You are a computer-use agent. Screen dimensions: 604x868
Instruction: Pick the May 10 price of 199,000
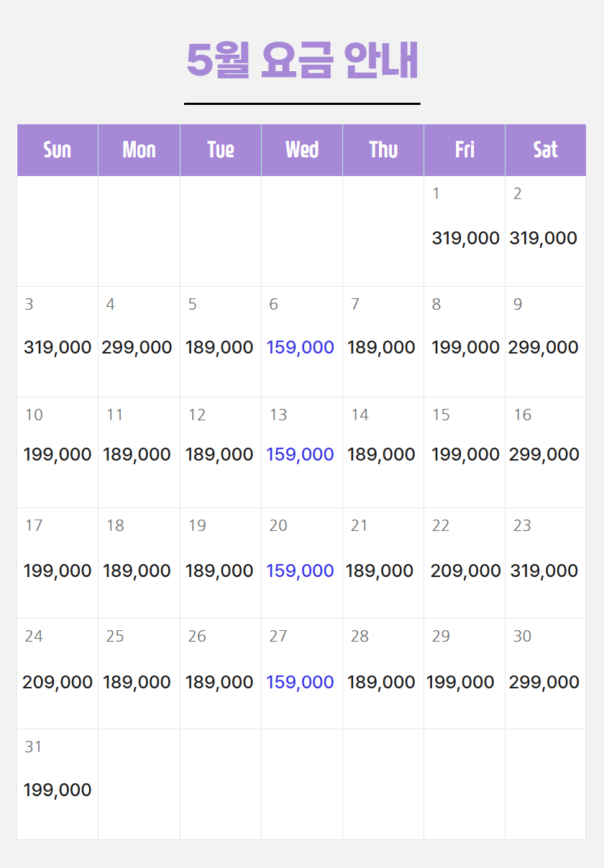(58, 454)
